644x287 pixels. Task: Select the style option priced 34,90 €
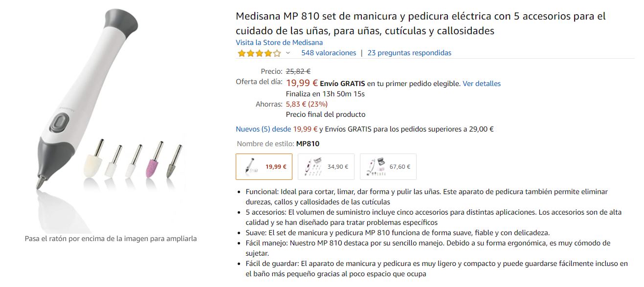click(x=326, y=167)
